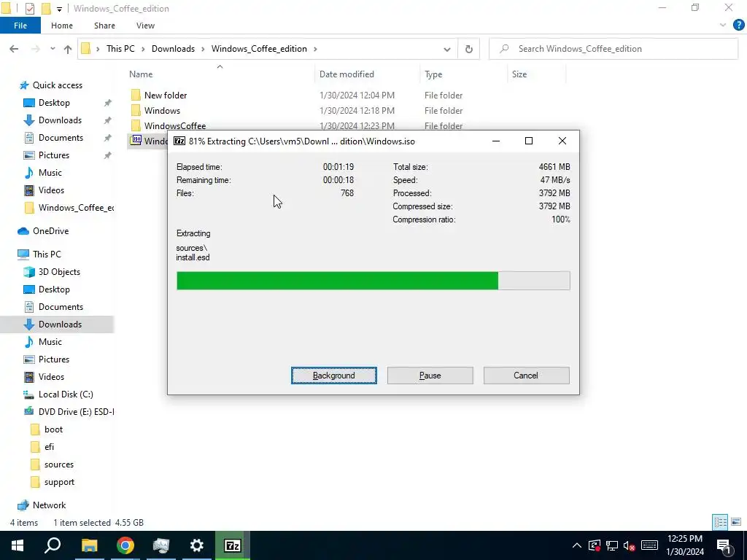Click Downloads in address breadcrumb
Image resolution: width=747 pixels, height=560 pixels.
pos(173,49)
